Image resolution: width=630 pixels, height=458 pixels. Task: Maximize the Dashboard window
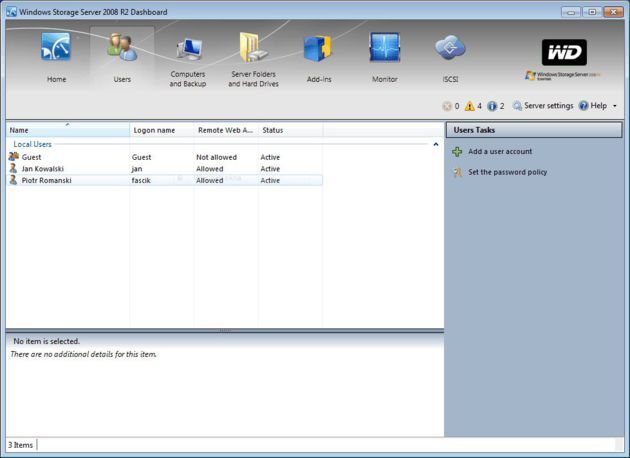(x=592, y=12)
